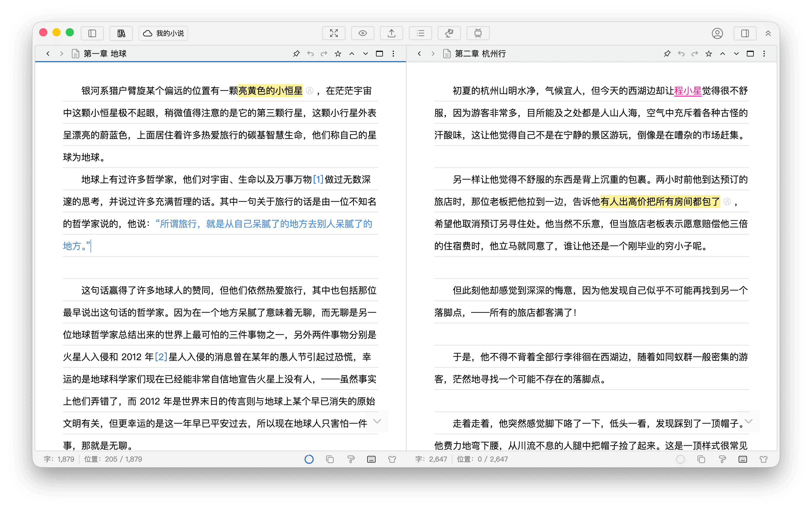Image resolution: width=812 pixels, height=510 pixels.
Task: Star the 第二章 杭州行 document
Action: 708,54
